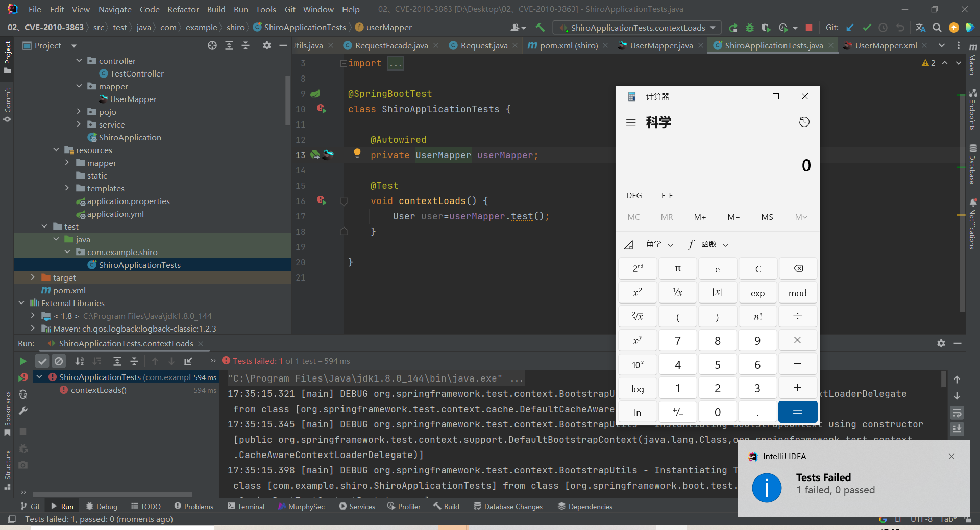Click the Translate icon in toolbar
The image size is (980, 530).
(x=920, y=28)
